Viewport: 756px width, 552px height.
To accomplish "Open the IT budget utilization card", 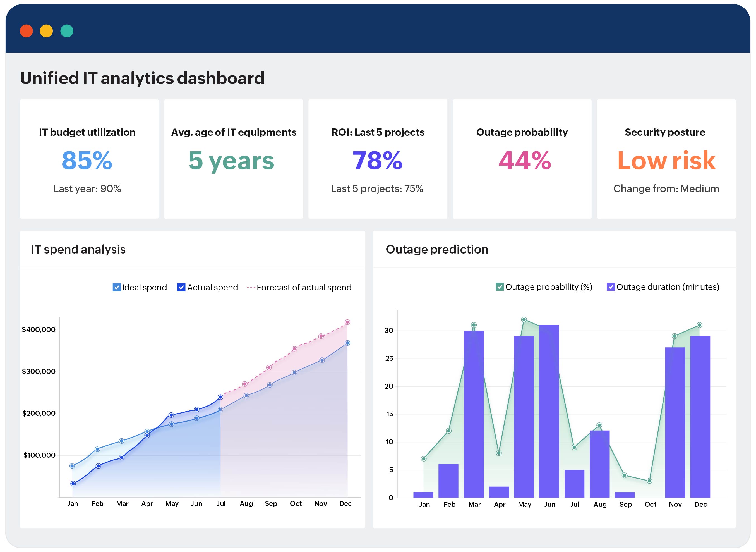I will 89,159.
